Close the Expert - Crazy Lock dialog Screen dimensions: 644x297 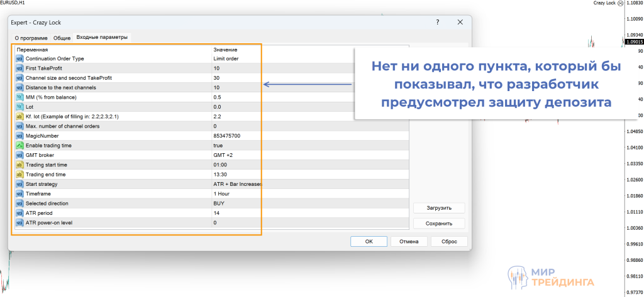click(x=460, y=22)
